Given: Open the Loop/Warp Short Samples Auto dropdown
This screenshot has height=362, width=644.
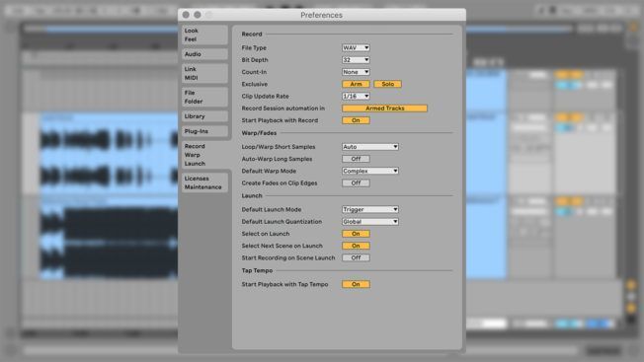Looking at the screenshot, I should [x=370, y=147].
